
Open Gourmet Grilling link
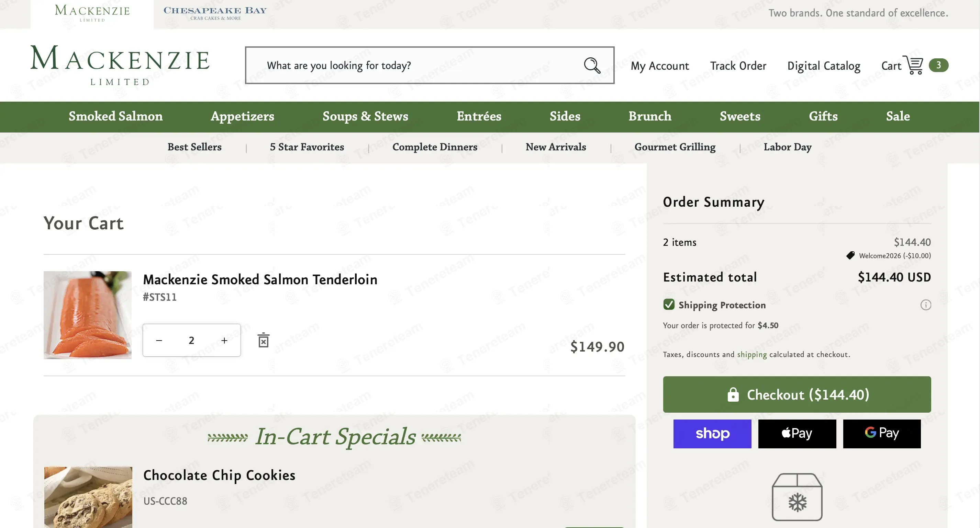675,147
